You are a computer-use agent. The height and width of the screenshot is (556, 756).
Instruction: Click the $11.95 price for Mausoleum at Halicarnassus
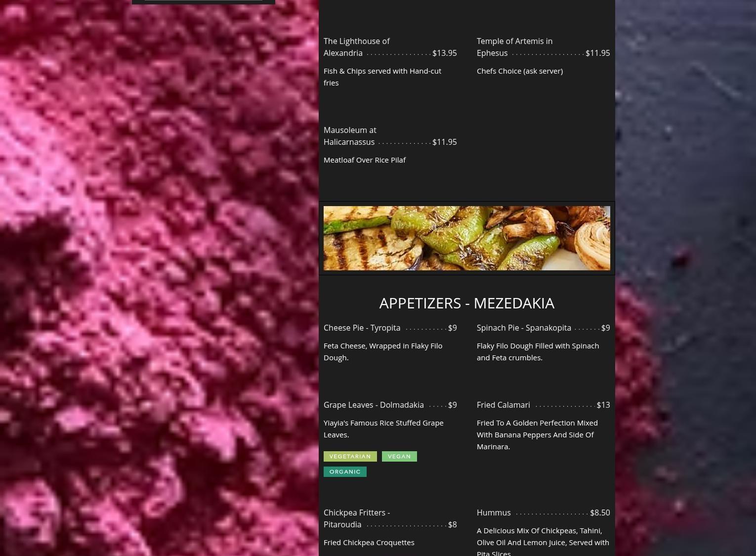[x=445, y=142]
